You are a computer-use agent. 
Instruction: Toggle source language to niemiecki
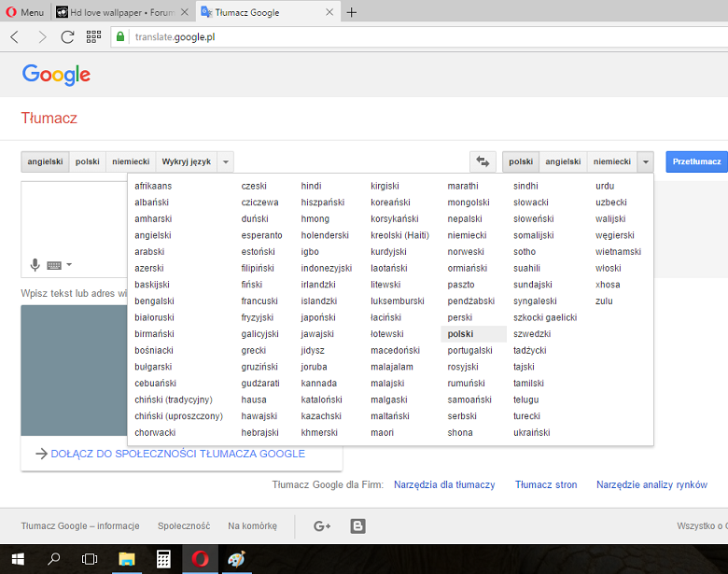131,161
